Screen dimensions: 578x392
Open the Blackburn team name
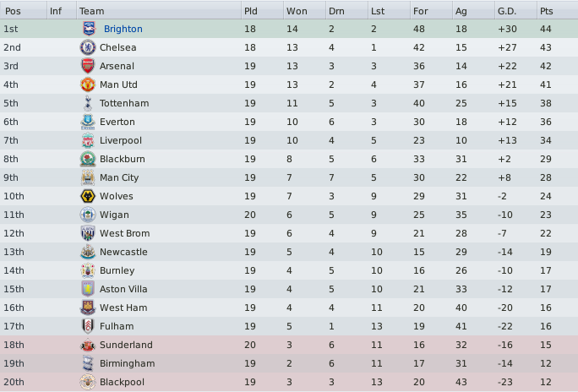(x=122, y=159)
